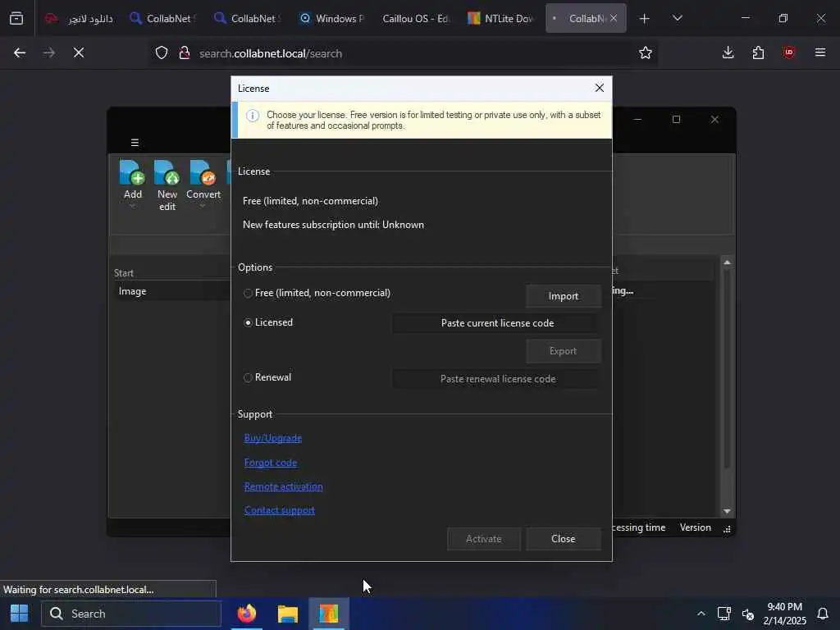This screenshot has width=840, height=630.
Task: Click the Import button
Action: click(563, 296)
